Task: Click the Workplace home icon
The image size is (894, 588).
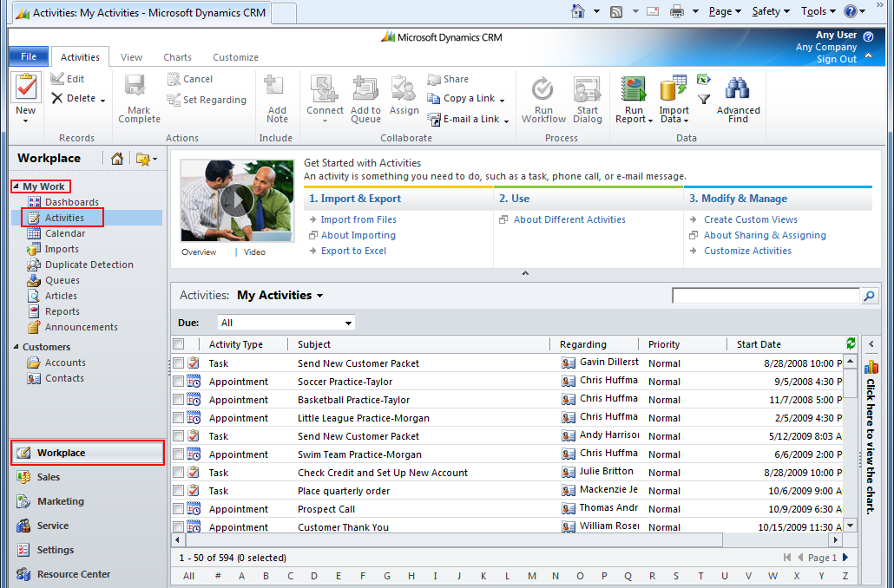Action: pyautogui.click(x=117, y=159)
